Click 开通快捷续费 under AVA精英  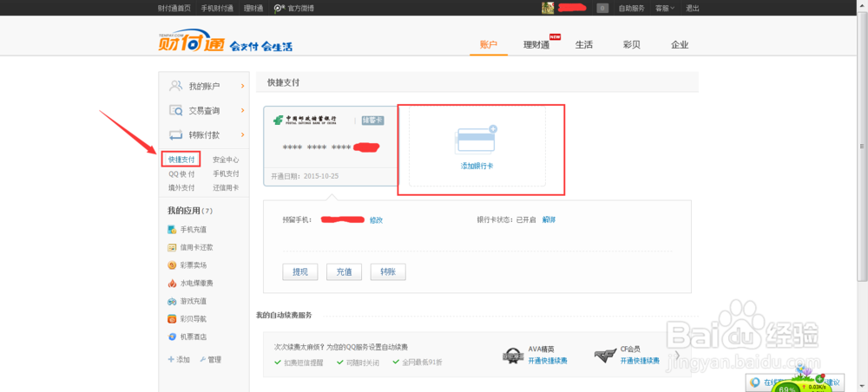pos(548,361)
